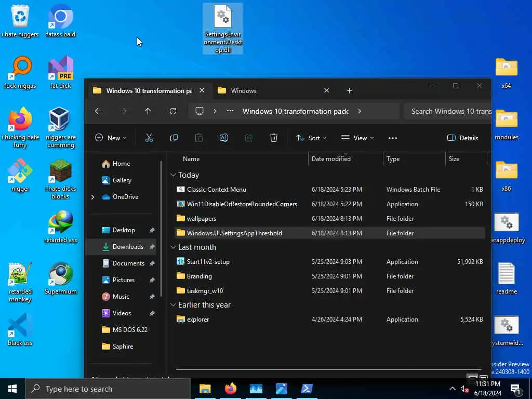Show hidden tray icons chevron
The width and height of the screenshot is (532, 399).
coord(453,389)
